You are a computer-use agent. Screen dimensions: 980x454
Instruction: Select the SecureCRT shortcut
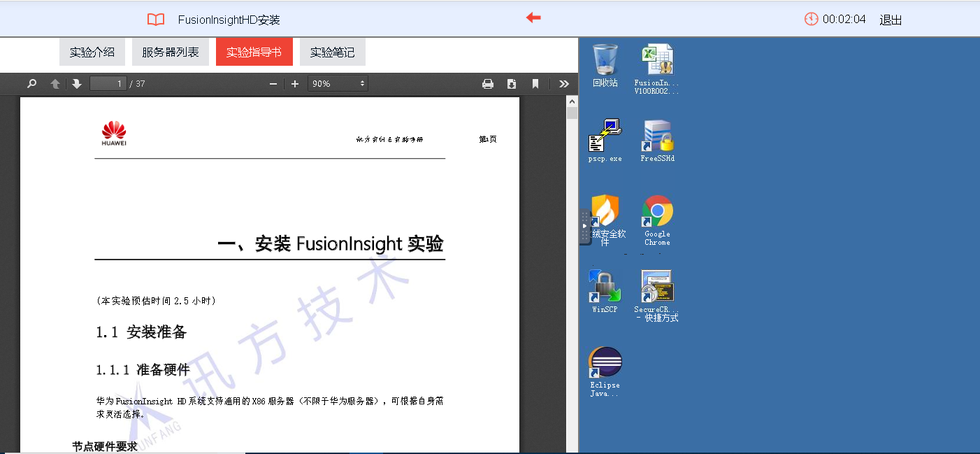click(x=656, y=287)
